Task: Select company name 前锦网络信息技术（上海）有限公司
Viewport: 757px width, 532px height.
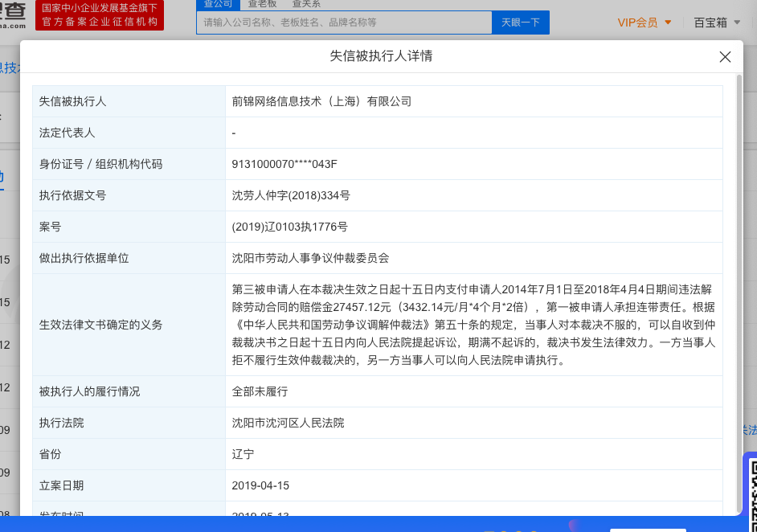Action: tap(321, 101)
